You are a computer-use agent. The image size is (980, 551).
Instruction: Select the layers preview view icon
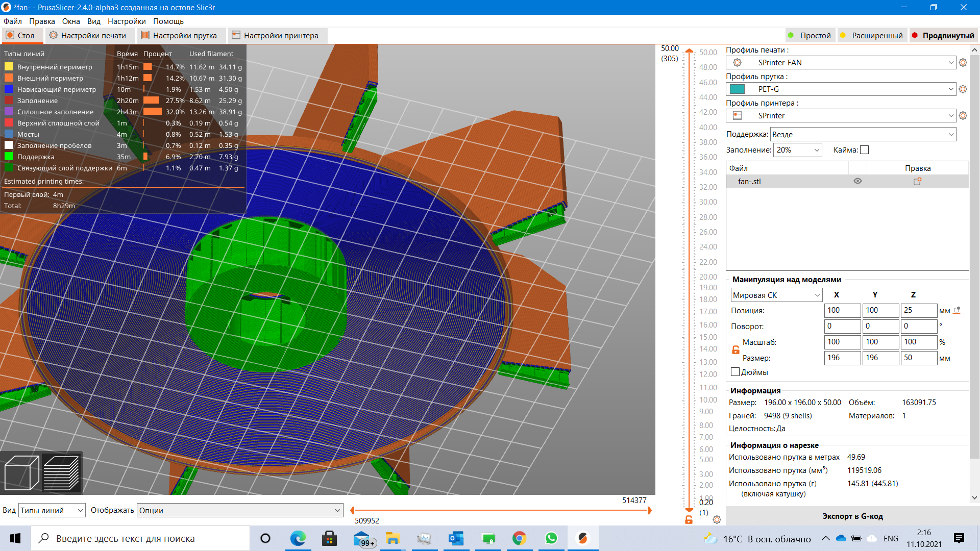pyautogui.click(x=61, y=473)
